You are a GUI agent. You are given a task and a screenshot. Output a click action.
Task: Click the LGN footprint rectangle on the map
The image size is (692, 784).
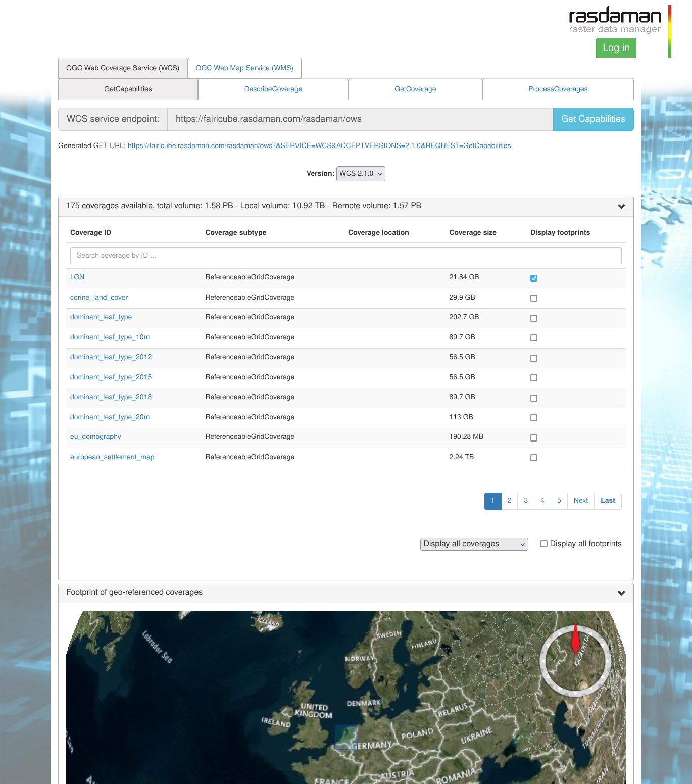point(346,737)
